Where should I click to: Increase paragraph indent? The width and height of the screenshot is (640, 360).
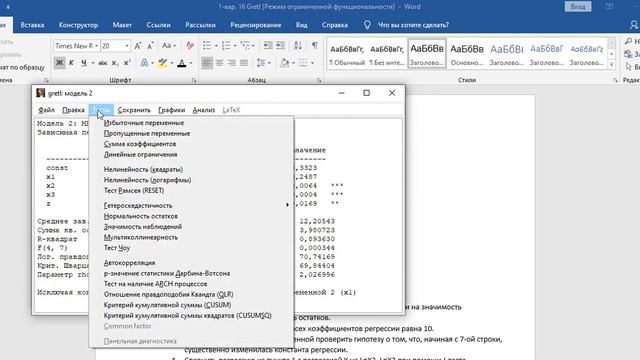click(x=280, y=45)
